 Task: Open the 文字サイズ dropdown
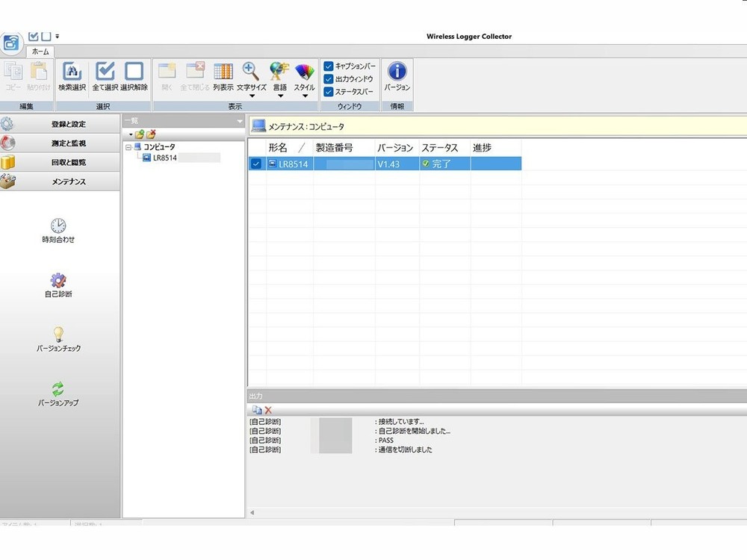pos(252,95)
